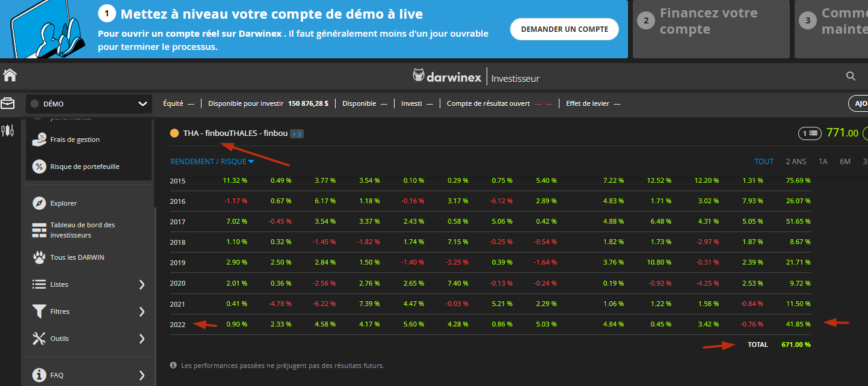Viewport: 868px width, 386px height.
Task: Click the Tous les DARWIN paw icon
Action: [x=39, y=257]
